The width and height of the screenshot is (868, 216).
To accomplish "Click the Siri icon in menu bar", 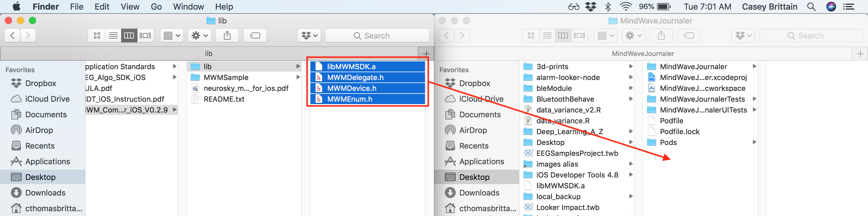I will click(x=831, y=7).
